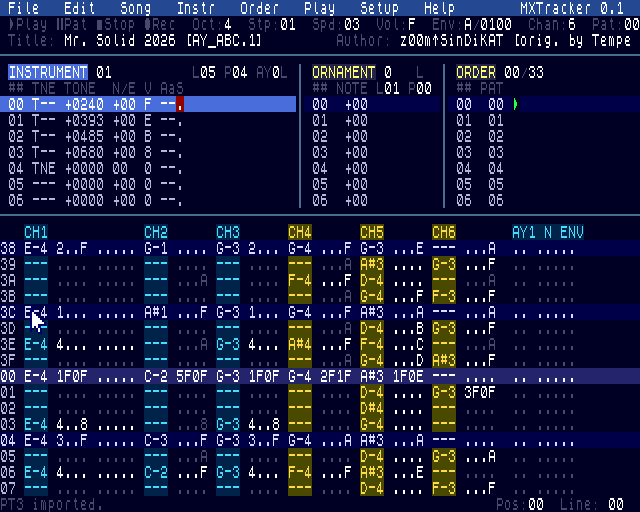Select the CH5 channel header

pyautogui.click(x=372, y=232)
